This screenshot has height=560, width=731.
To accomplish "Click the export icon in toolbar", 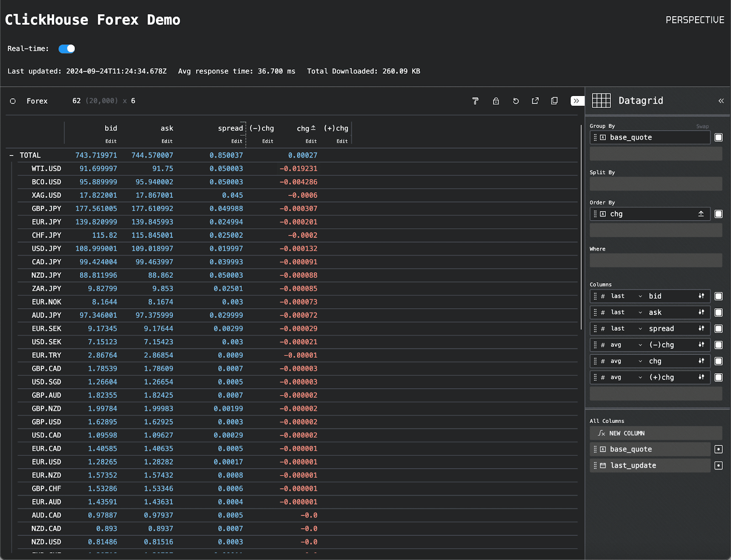I will (x=535, y=101).
